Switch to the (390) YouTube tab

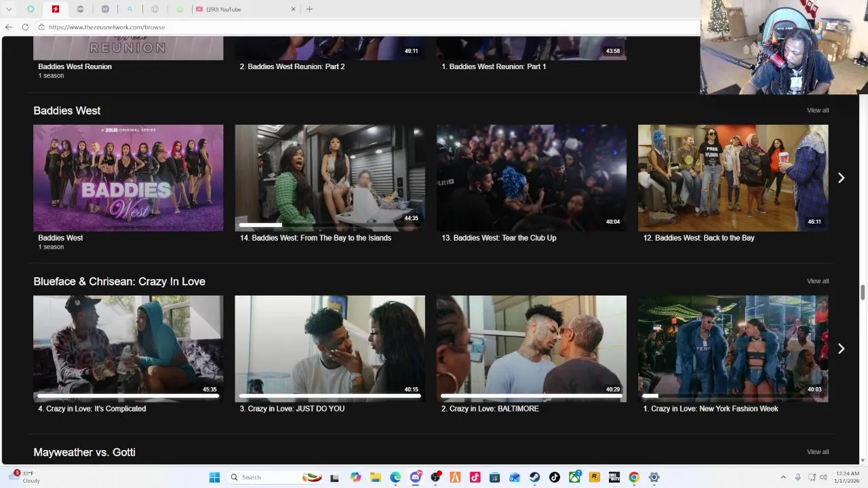[x=245, y=9]
